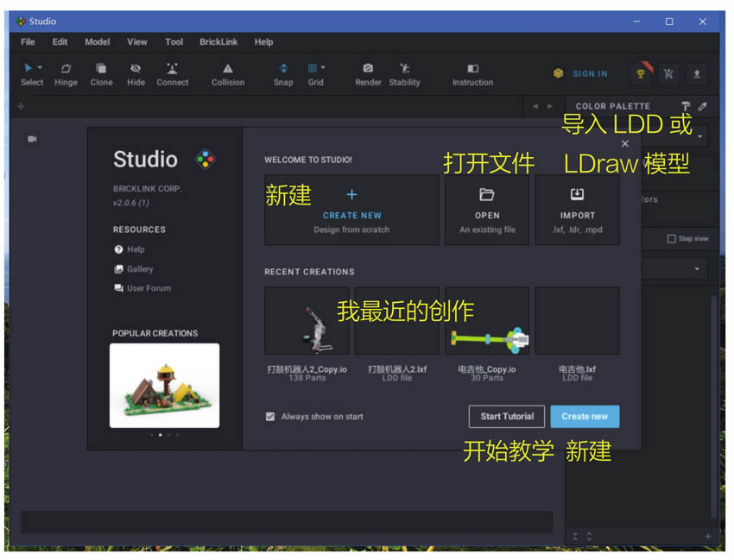
Task: Click the right panel vertical scrollbar
Action: (714, 406)
